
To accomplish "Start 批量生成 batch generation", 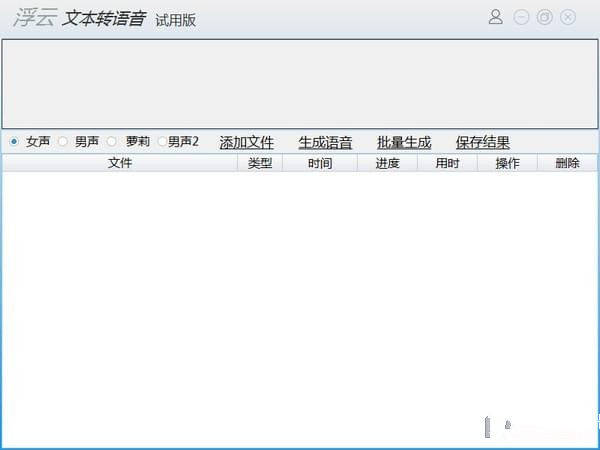I will coord(404,143).
